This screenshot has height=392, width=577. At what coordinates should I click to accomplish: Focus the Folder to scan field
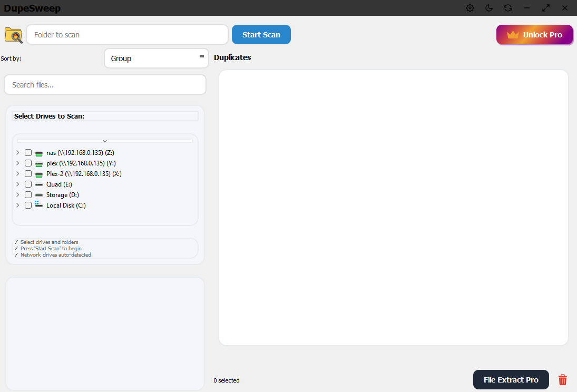tap(128, 35)
